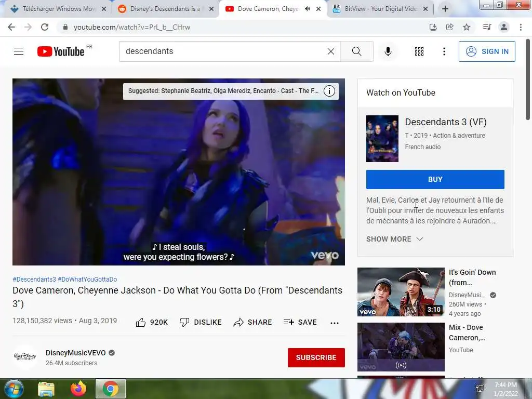Click the browser address bar URL
Image resolution: width=532 pixels, height=399 pixels.
point(131,27)
